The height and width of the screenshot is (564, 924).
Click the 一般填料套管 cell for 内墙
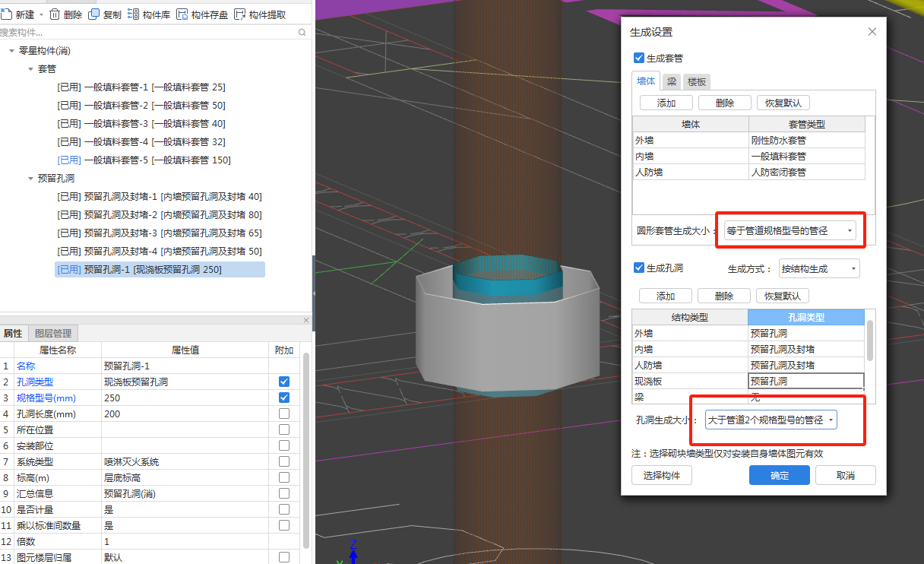806,156
